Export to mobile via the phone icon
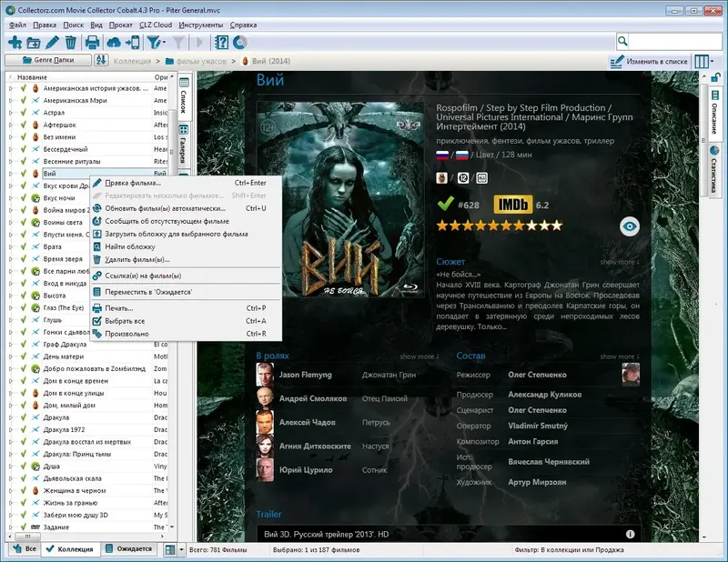 134,42
